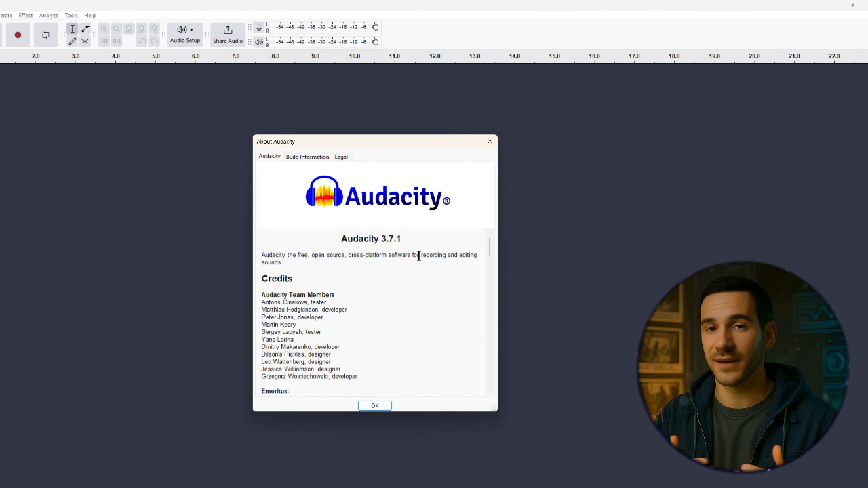
Task: Click the red Record button
Action: click(x=18, y=35)
